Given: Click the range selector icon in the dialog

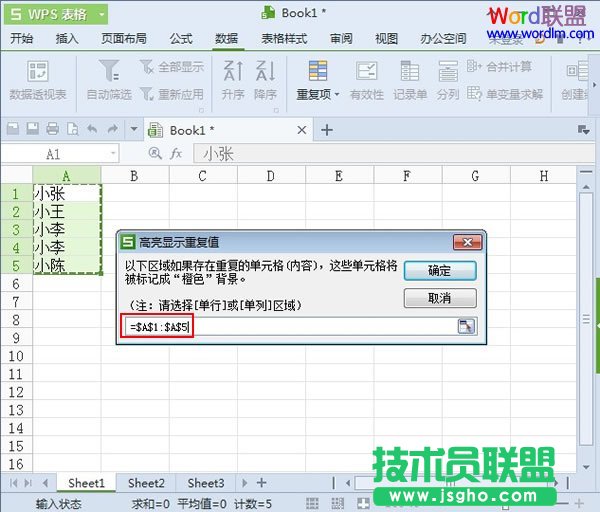Looking at the screenshot, I should click(465, 327).
